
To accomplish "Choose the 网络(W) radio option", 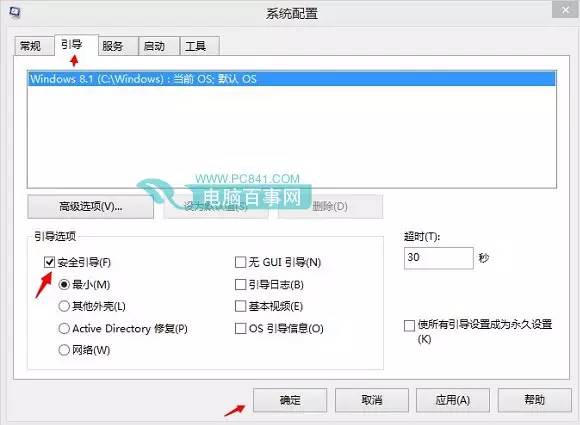I will coord(64,350).
